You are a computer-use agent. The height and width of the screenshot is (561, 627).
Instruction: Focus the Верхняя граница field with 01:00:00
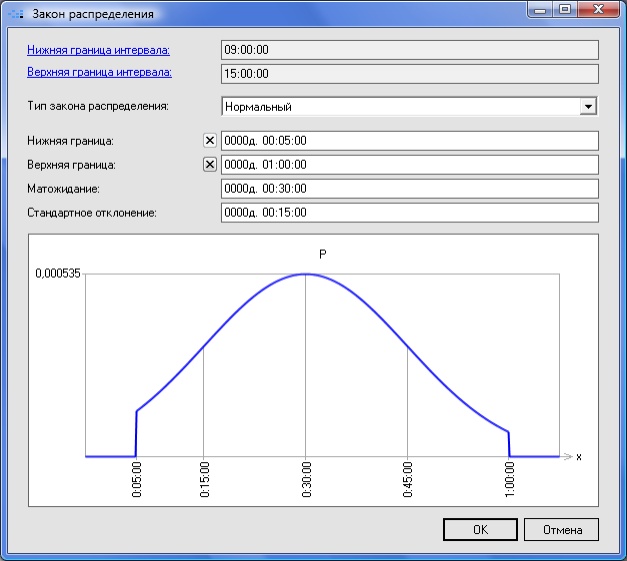[408, 165]
